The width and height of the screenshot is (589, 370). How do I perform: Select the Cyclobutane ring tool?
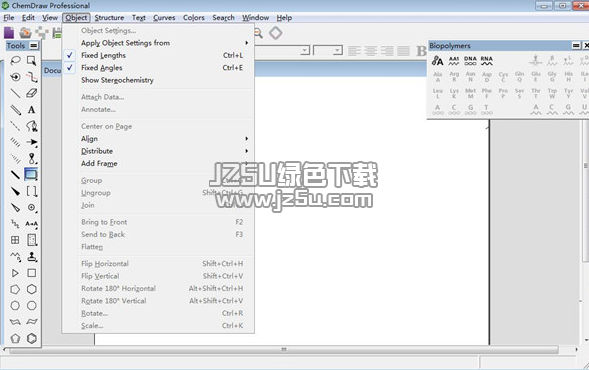coord(32,273)
